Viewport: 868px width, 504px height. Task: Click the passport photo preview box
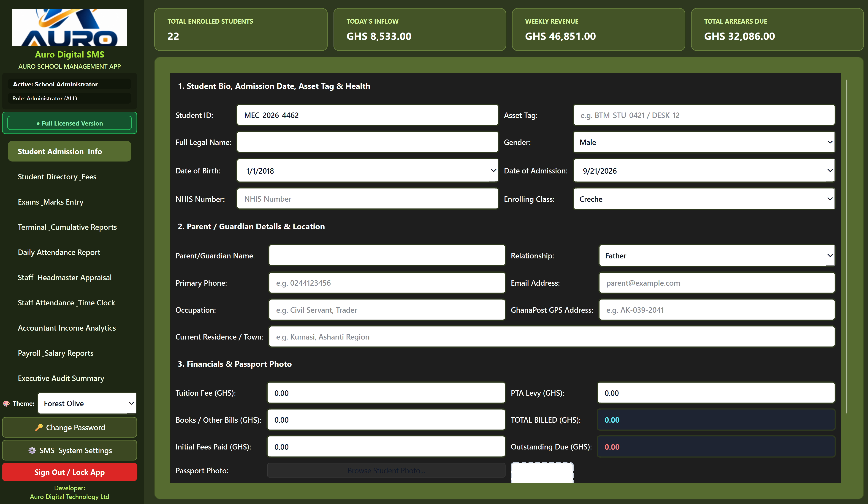542,473
